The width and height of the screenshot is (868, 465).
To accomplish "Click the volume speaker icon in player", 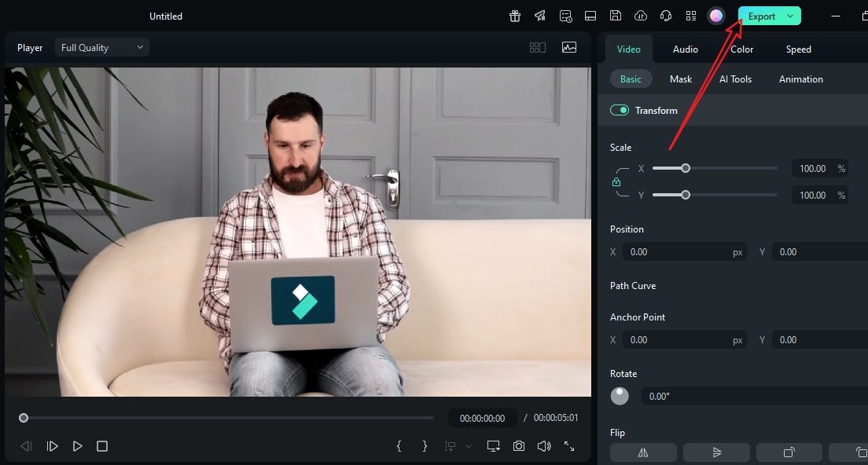I will coord(543,446).
